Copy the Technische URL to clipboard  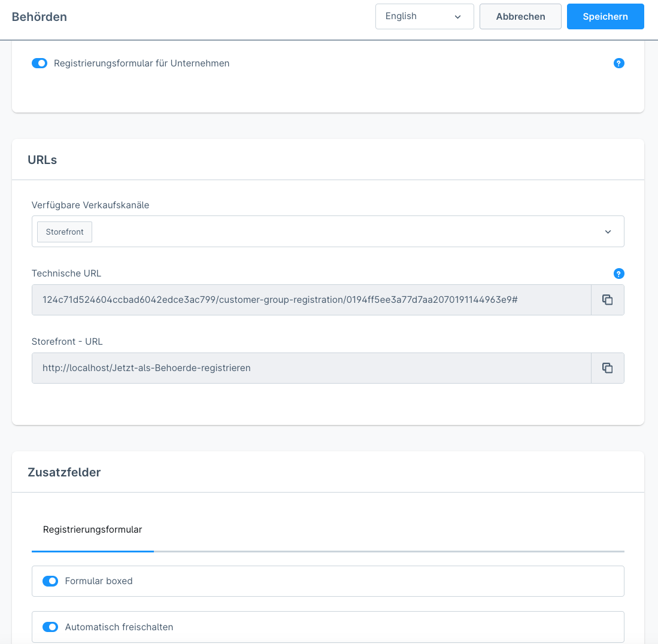pyautogui.click(x=607, y=300)
